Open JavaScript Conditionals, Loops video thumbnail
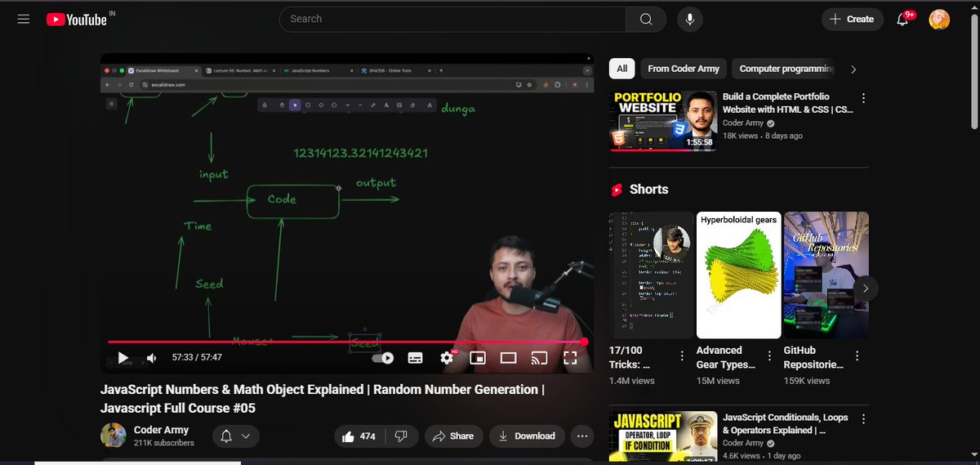980x465 pixels. coord(663,438)
